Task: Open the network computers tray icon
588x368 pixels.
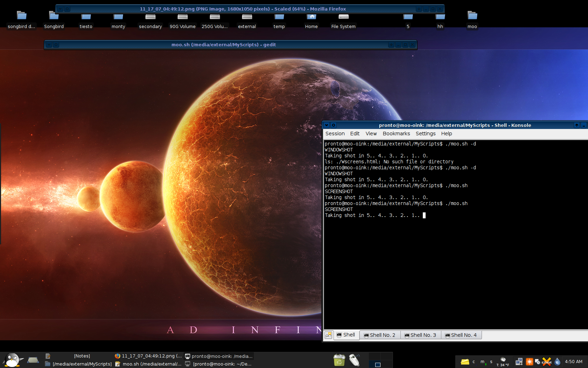Action: [519, 361]
